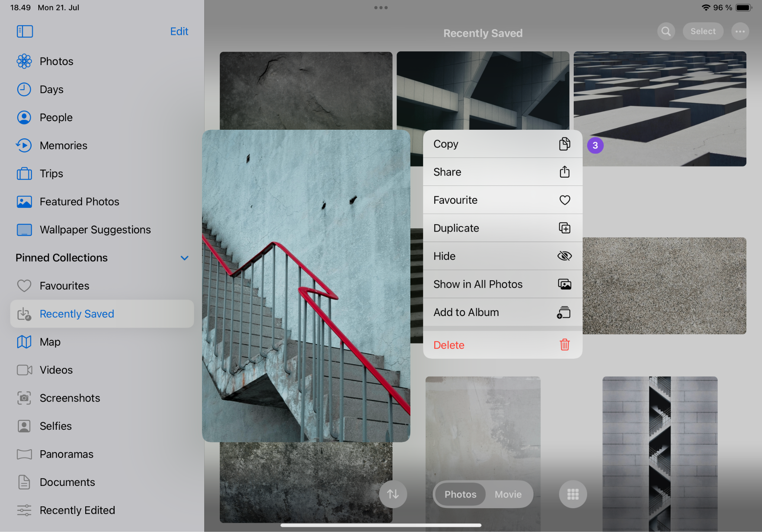
Task: Tap the Select button
Action: pyautogui.click(x=703, y=31)
